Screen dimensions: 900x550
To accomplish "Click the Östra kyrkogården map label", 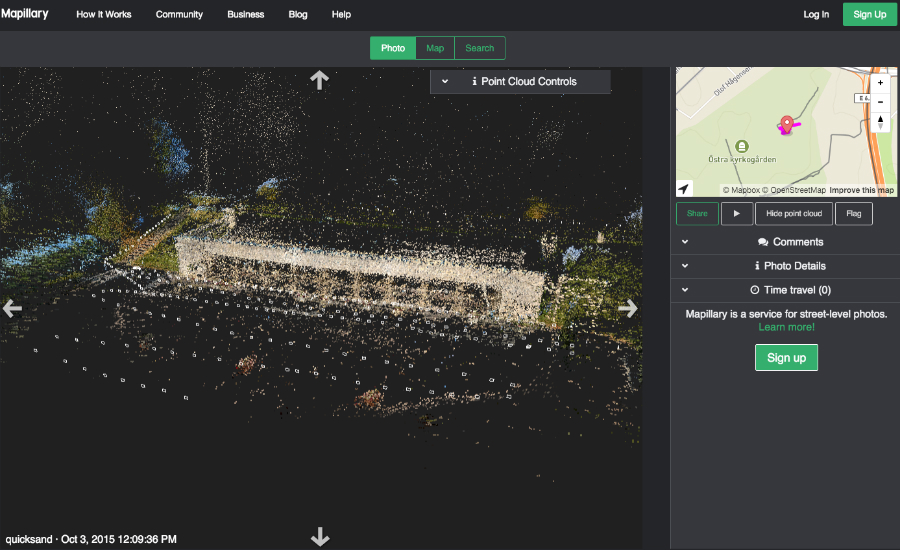I will pyautogui.click(x=742, y=160).
